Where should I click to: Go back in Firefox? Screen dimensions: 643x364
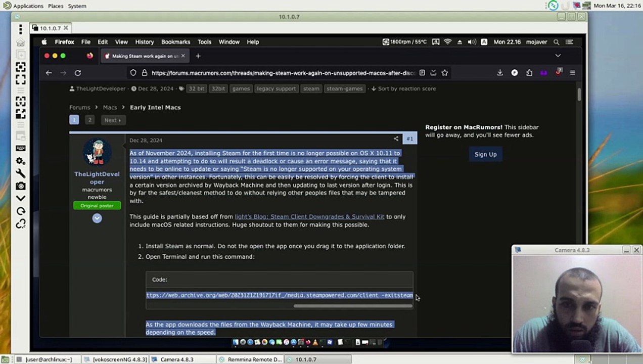[49, 73]
